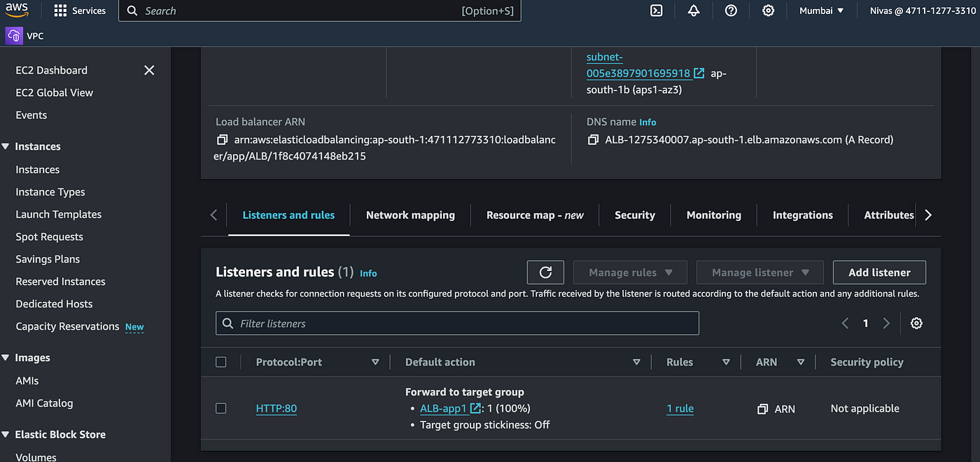The height and width of the screenshot is (462, 980).
Task: Open the AWS home logo
Action: 18,10
